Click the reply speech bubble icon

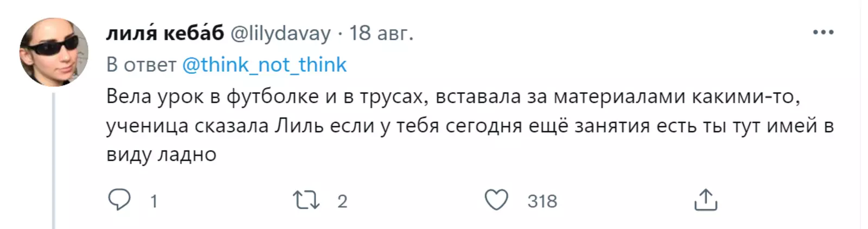[x=119, y=200]
